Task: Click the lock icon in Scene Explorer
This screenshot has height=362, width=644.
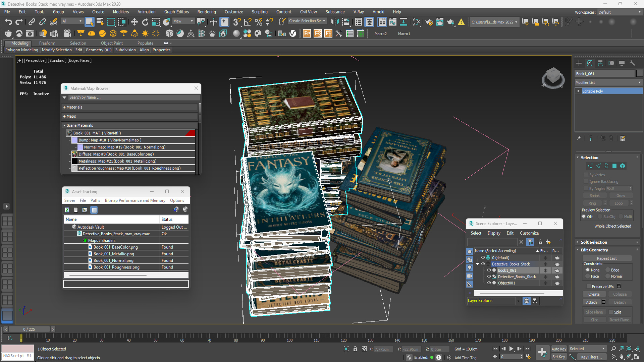Action: tap(540, 242)
